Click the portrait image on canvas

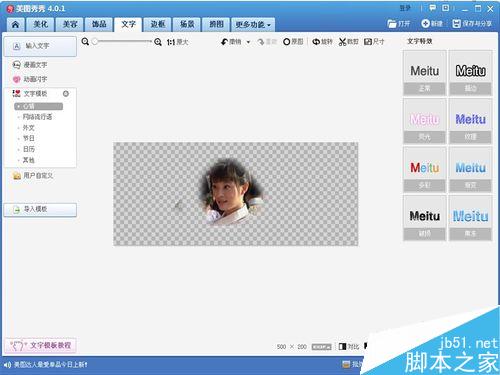(x=231, y=191)
